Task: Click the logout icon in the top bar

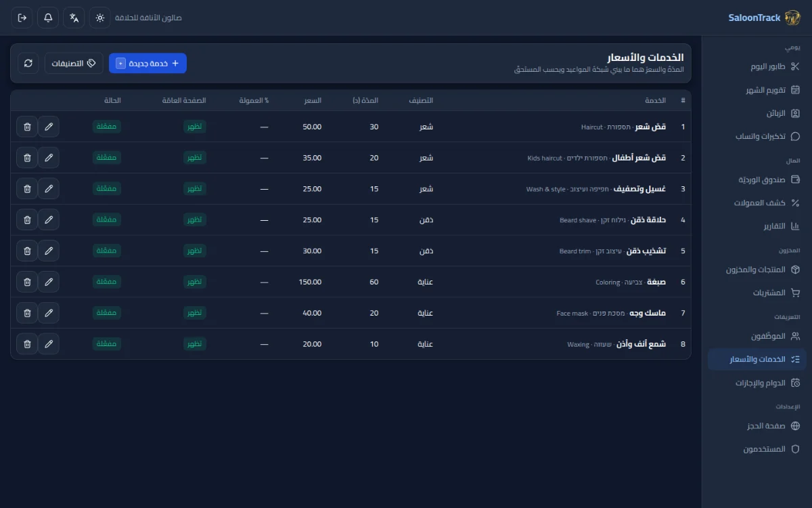Action: 22,18
